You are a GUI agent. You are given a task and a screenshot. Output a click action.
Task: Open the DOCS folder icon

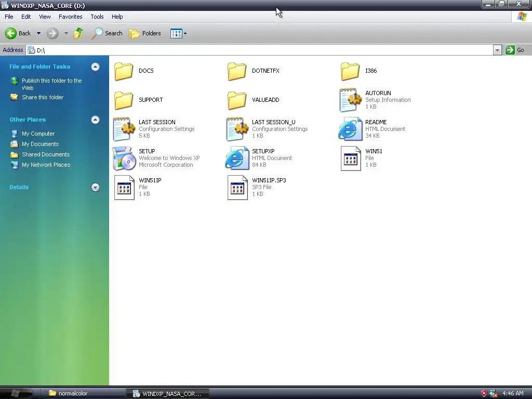point(124,71)
